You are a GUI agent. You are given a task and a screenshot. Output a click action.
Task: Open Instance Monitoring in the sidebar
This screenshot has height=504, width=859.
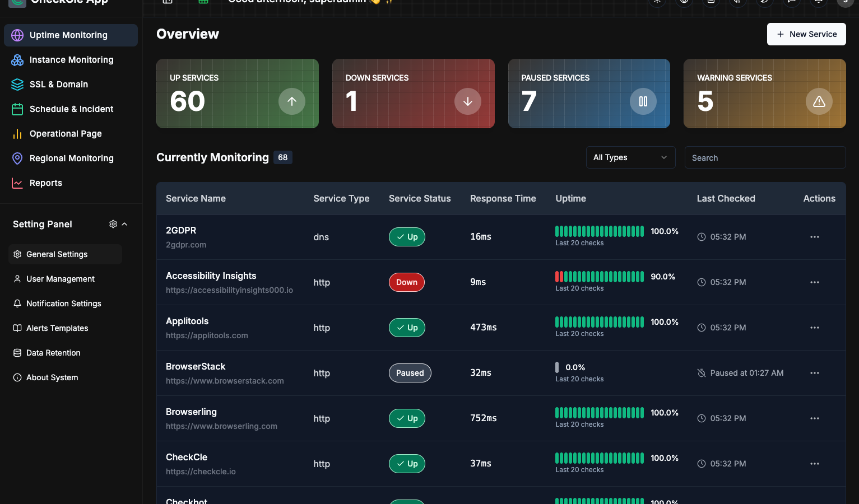point(71,60)
